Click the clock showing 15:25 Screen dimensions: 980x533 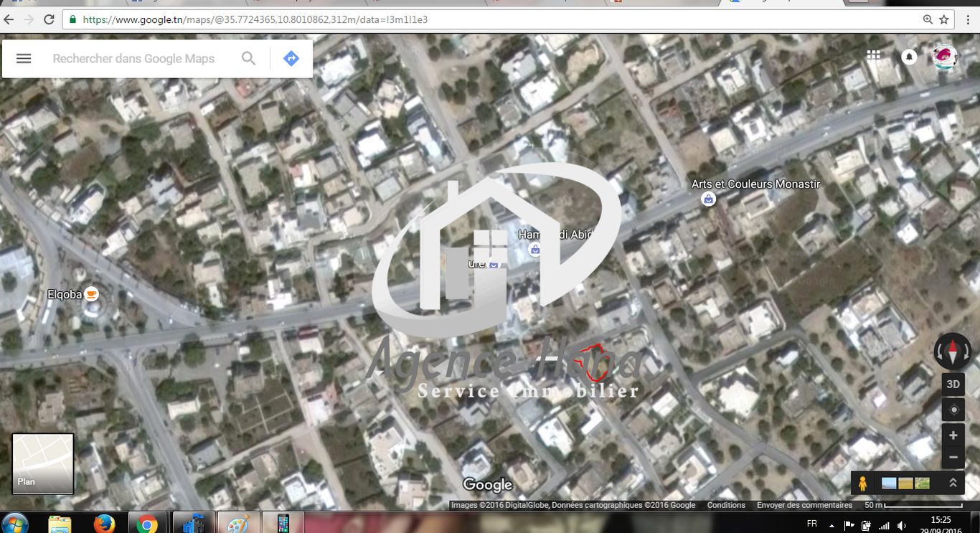(941, 519)
